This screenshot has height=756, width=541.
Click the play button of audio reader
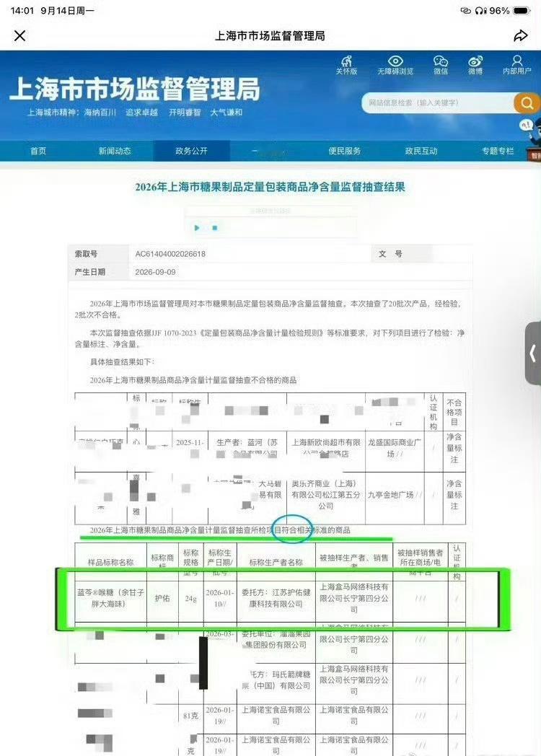tap(197, 227)
